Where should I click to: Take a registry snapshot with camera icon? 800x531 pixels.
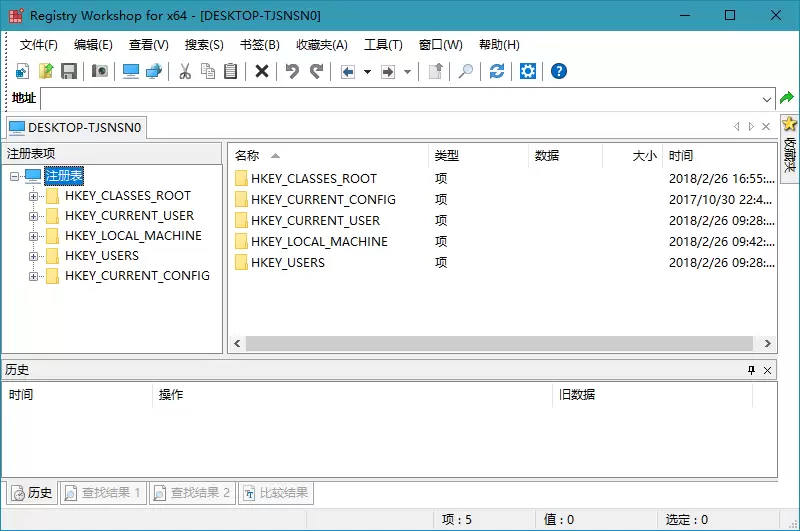[x=99, y=71]
